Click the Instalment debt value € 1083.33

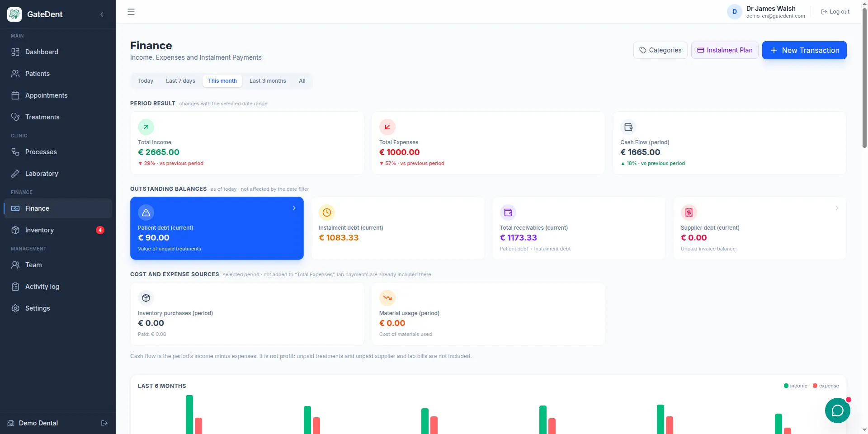(x=339, y=238)
